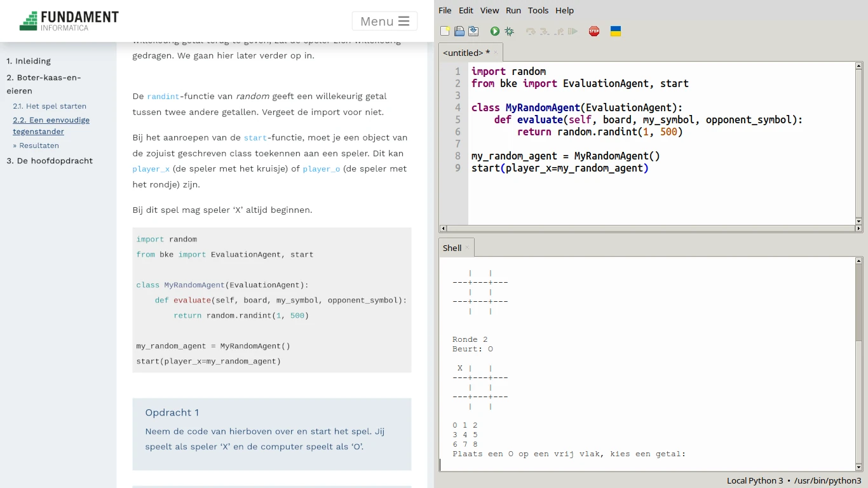The width and height of the screenshot is (868, 488).
Task: Click the Ukraine flag toolbar icon
Action: click(615, 30)
